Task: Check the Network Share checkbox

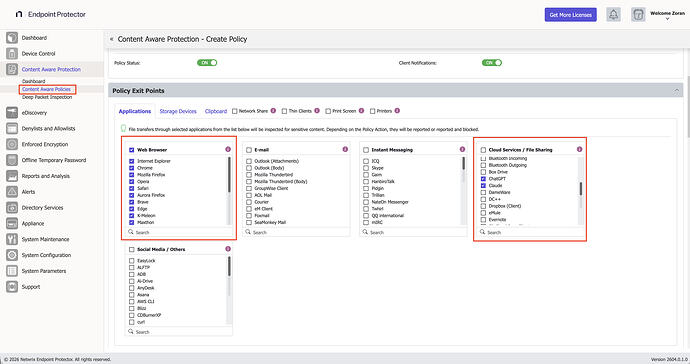Action: click(235, 111)
